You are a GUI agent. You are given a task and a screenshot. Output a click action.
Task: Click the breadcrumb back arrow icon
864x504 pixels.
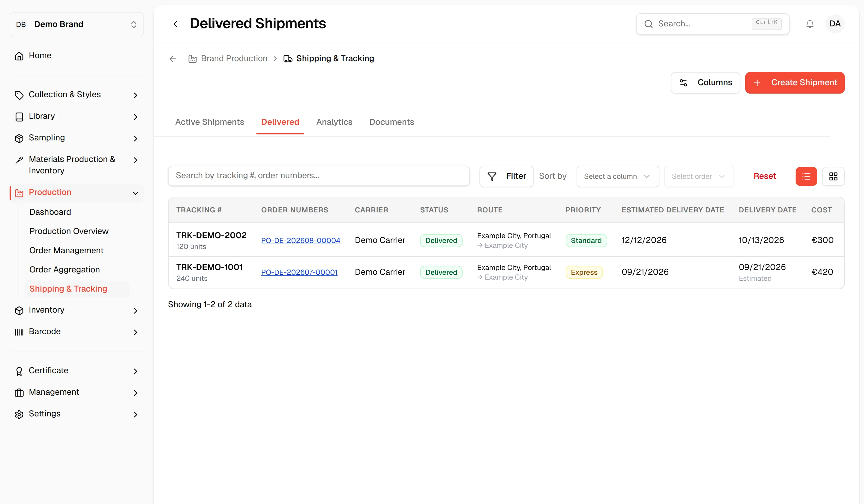[173, 59]
